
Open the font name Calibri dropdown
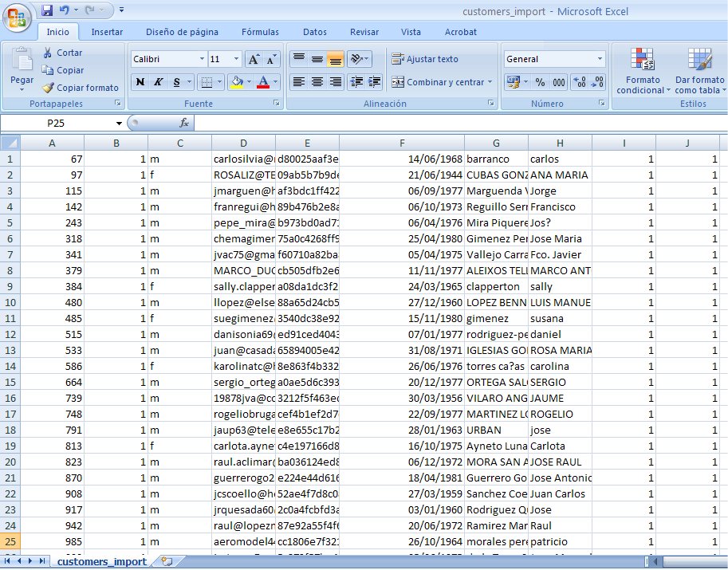click(202, 59)
